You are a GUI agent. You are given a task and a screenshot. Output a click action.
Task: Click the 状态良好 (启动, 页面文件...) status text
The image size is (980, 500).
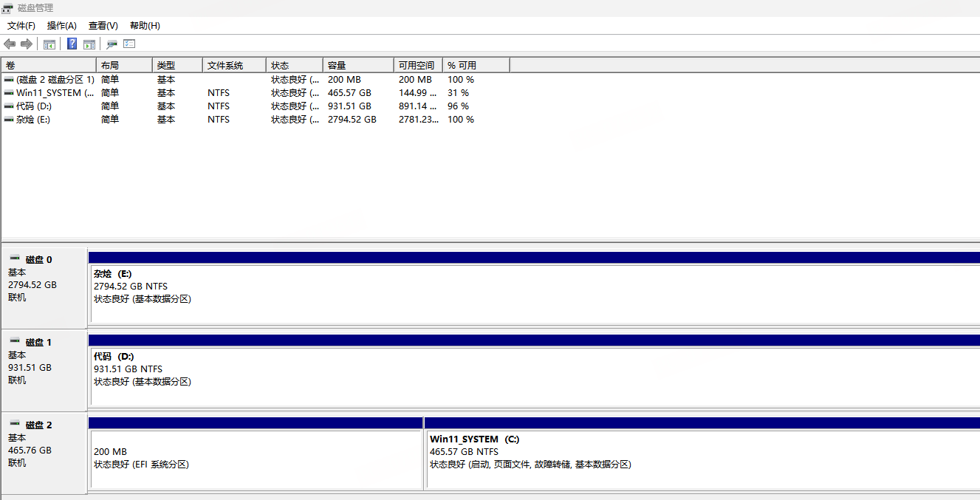click(x=530, y=465)
